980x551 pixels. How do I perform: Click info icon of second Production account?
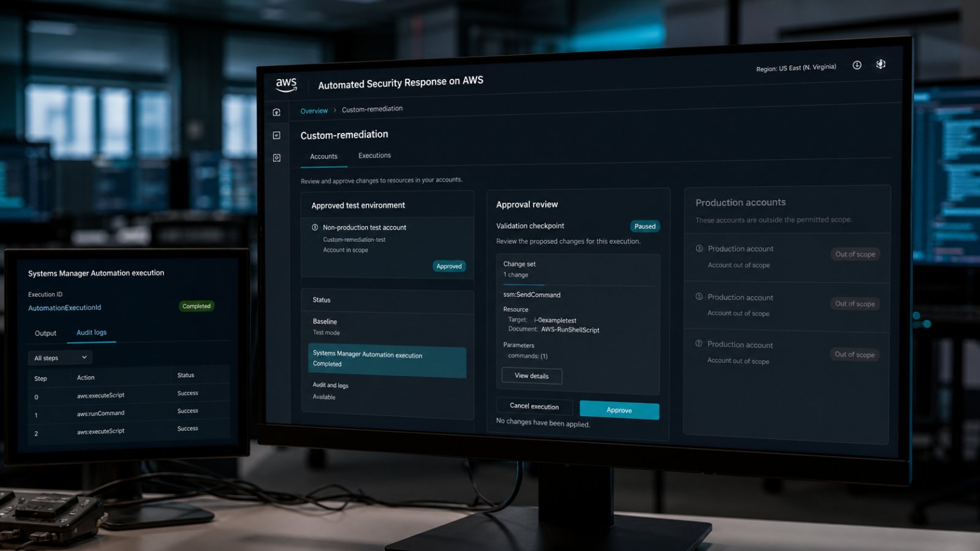(x=699, y=296)
